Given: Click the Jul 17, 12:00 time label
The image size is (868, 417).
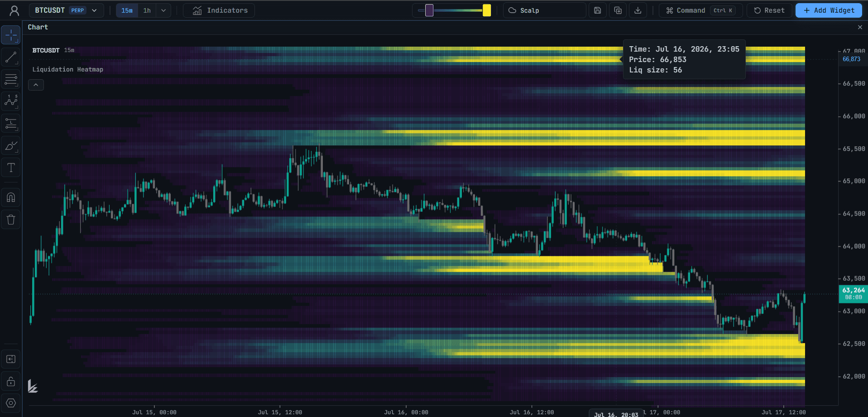Looking at the screenshot, I should click(x=783, y=412).
